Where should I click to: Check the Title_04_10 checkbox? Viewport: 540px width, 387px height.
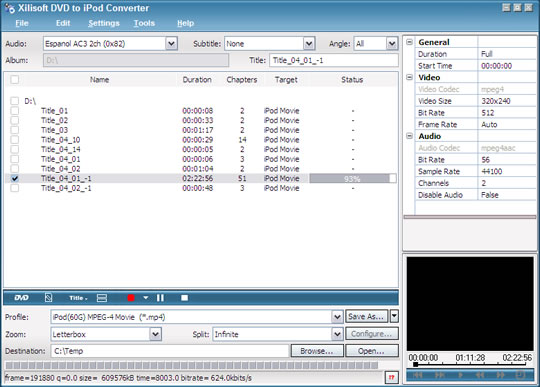[x=14, y=139]
